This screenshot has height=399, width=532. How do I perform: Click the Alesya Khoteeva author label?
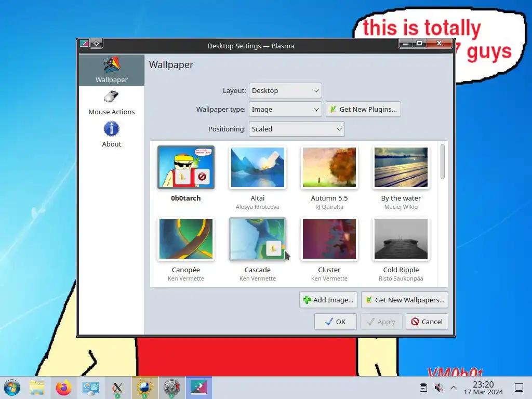tap(258, 207)
